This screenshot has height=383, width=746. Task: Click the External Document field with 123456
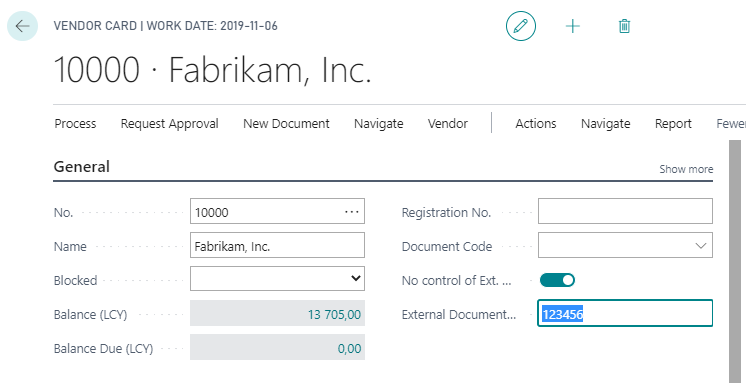point(625,313)
